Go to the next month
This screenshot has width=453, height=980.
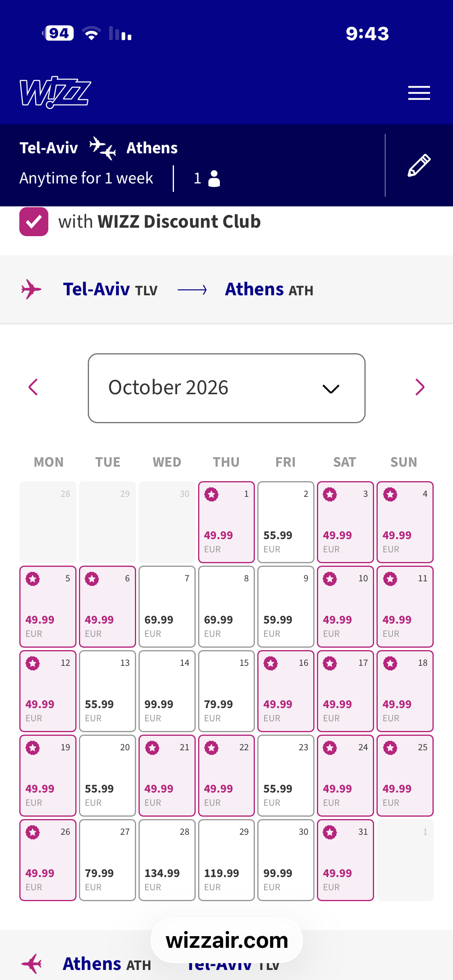pos(420,387)
